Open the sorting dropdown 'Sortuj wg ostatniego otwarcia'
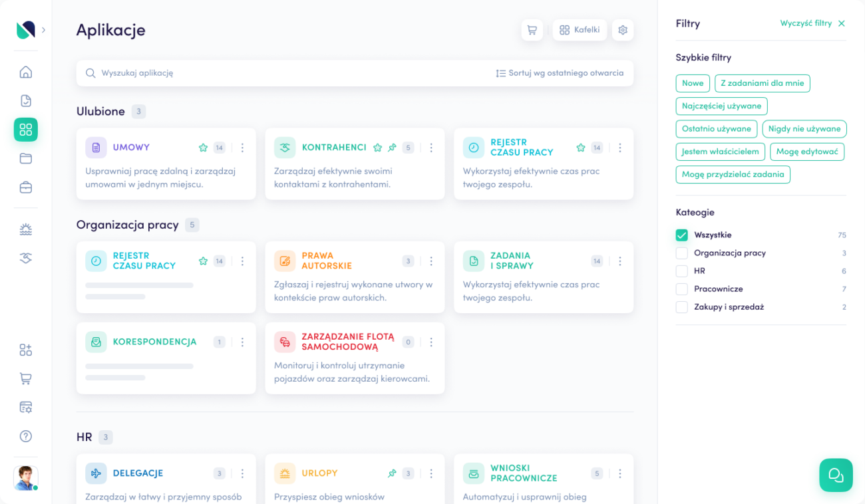 coord(561,73)
